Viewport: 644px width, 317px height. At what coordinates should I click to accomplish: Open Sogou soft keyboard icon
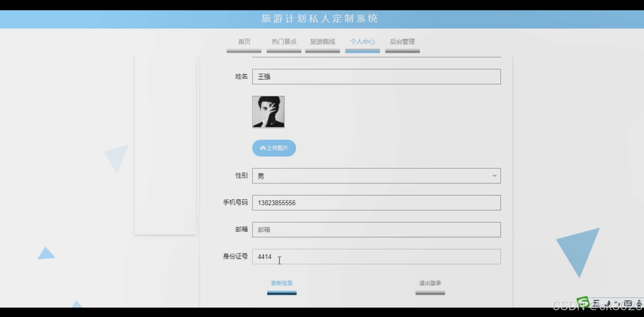tap(628, 303)
